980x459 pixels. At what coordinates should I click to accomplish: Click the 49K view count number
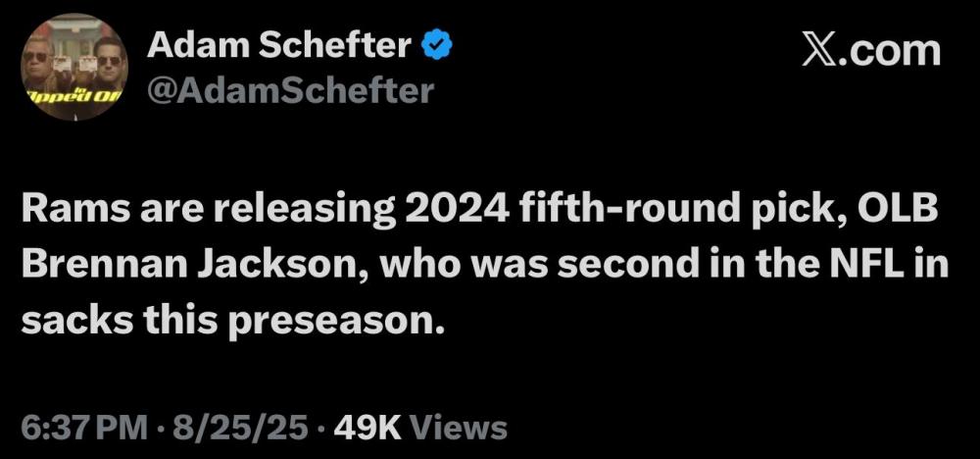(366, 428)
